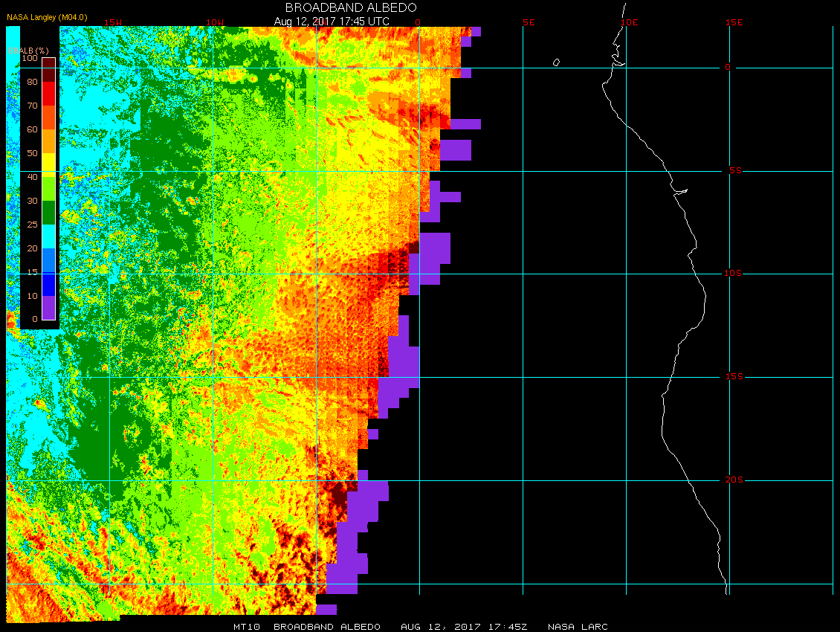Click the dark maroon 80–100% legend swatch
The height and width of the screenshot is (632, 840).
pos(49,70)
